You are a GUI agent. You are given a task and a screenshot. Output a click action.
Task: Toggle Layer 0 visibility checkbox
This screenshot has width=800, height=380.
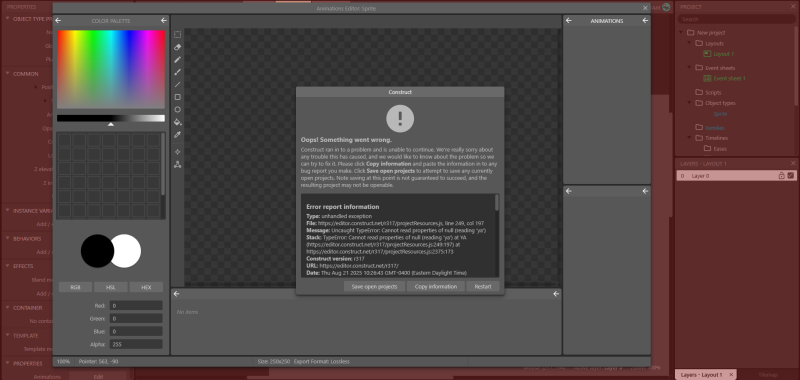pyautogui.click(x=790, y=175)
